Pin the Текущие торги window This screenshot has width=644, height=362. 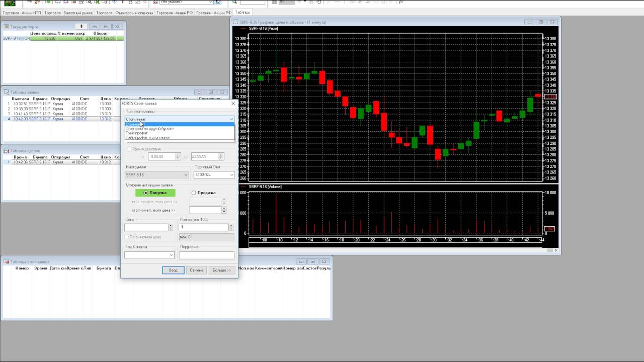[82, 26]
